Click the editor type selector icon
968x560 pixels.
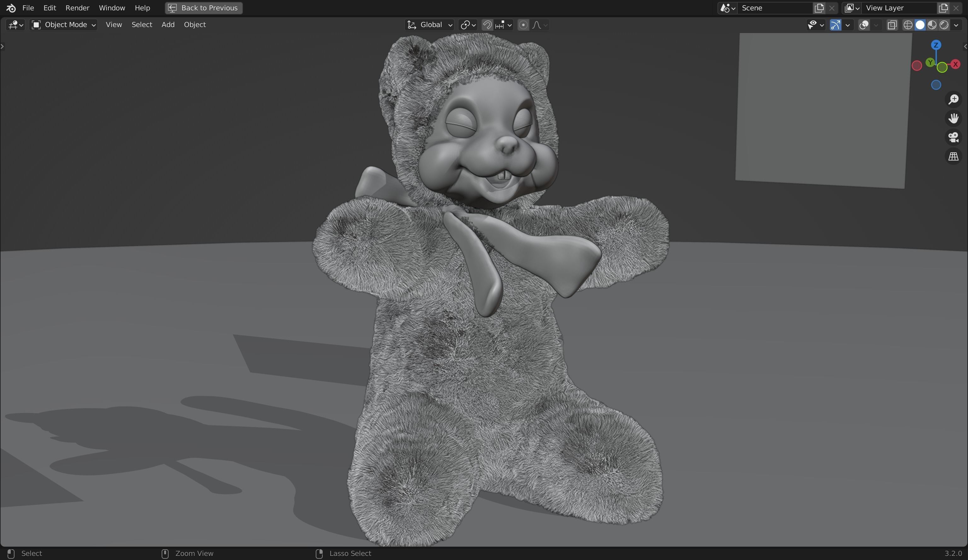[x=12, y=25]
